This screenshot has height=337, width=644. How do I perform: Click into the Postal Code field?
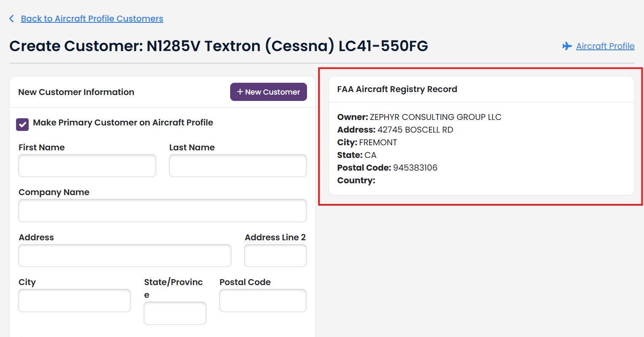click(263, 300)
